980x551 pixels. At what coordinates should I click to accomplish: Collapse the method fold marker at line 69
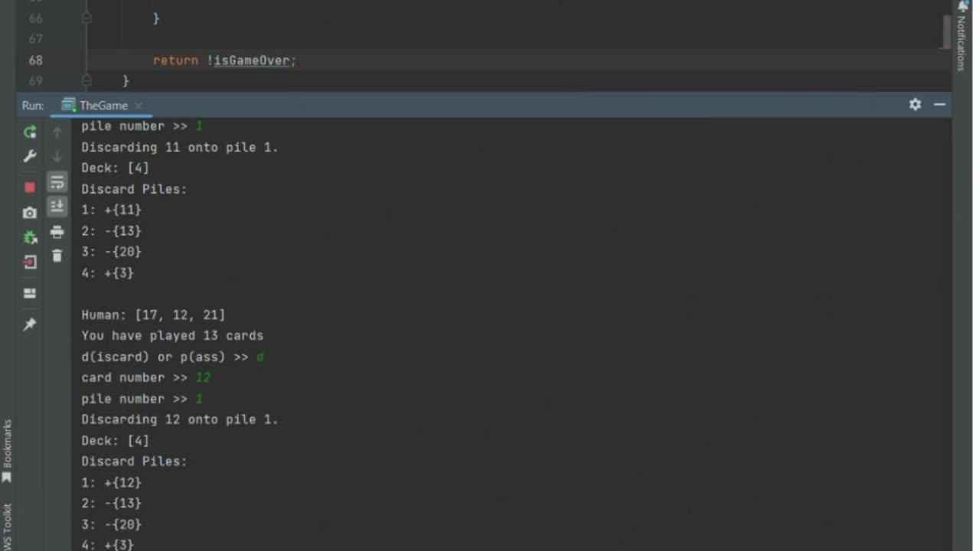[x=87, y=80]
